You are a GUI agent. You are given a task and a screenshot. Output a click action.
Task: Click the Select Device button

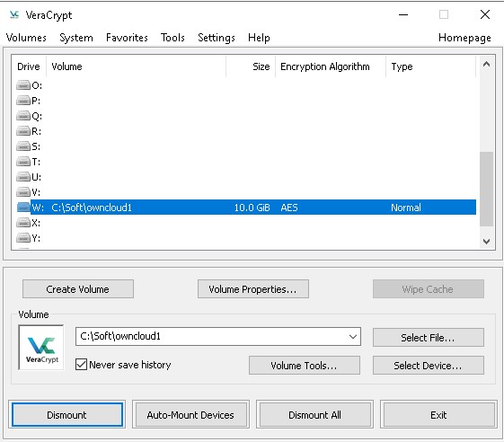(429, 365)
